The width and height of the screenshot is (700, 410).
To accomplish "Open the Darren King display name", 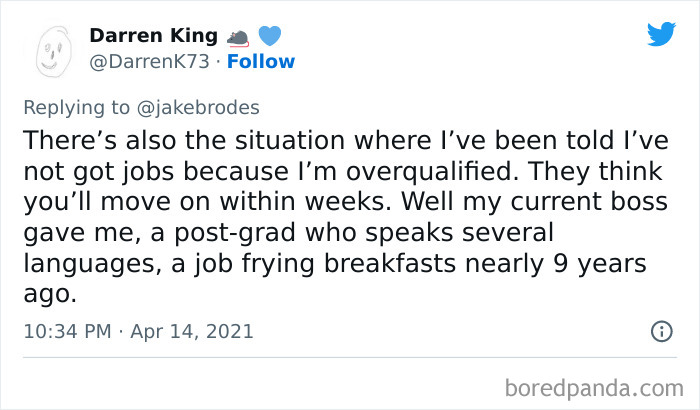I will (153, 36).
